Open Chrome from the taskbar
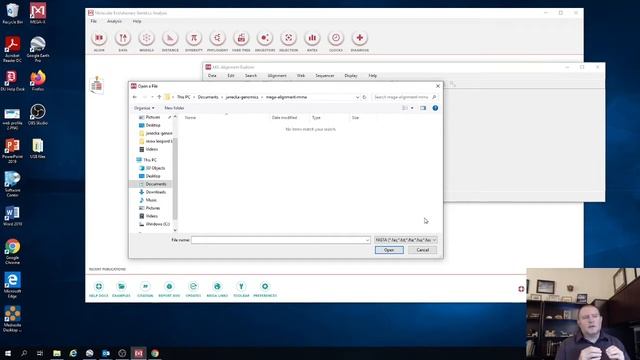 [155, 353]
